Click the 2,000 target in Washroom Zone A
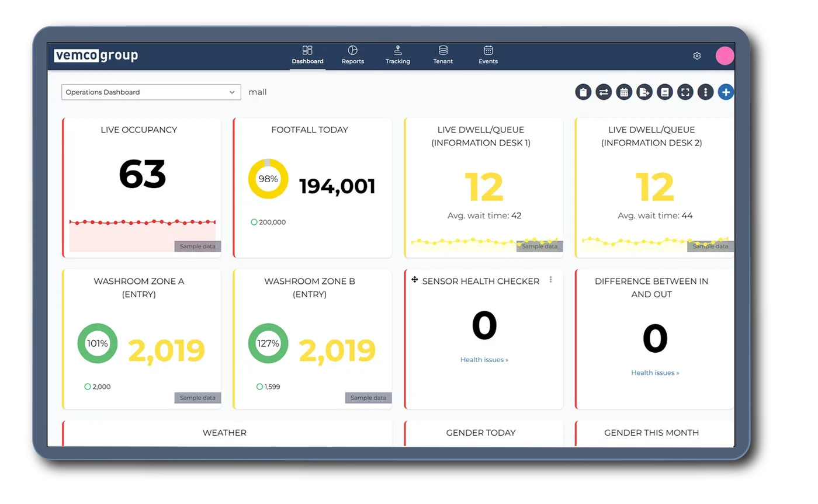 [98, 387]
